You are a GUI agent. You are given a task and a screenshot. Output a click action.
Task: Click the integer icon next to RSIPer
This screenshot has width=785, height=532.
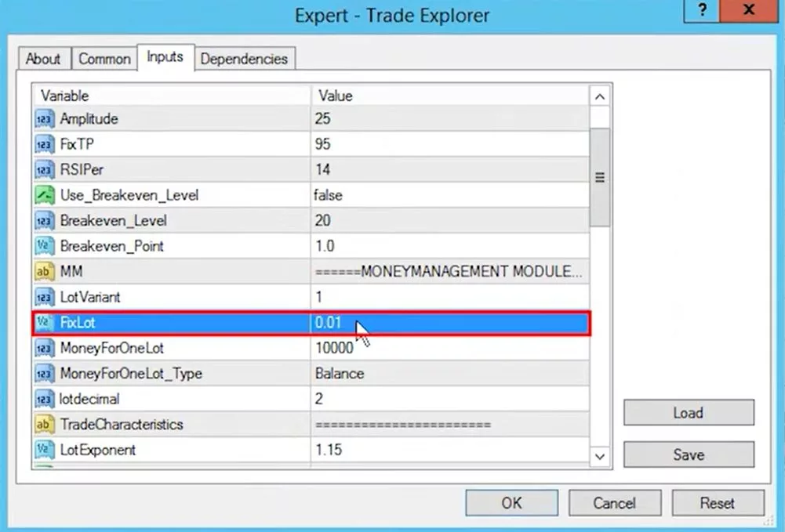coord(44,169)
